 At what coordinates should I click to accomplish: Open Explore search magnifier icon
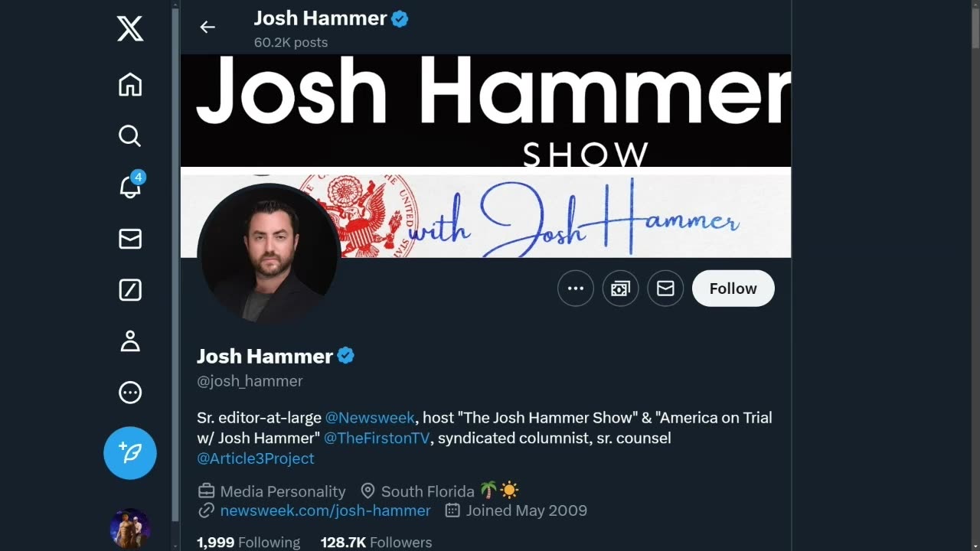coord(130,135)
